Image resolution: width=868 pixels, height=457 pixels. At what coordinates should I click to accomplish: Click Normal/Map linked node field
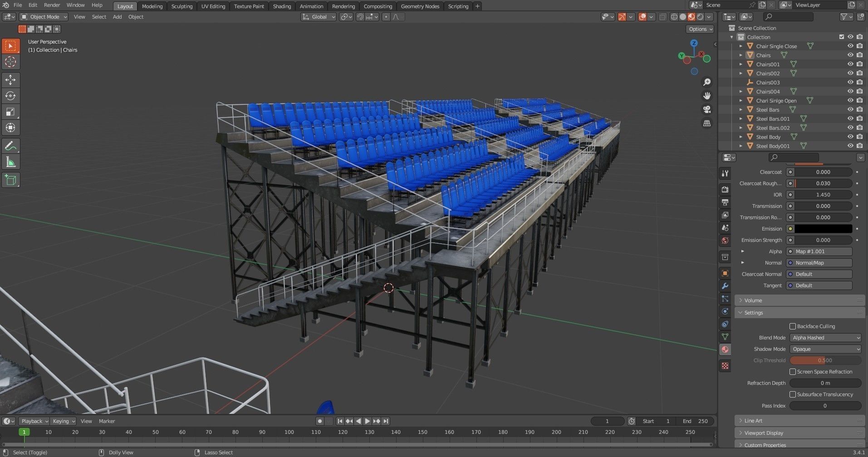(819, 263)
